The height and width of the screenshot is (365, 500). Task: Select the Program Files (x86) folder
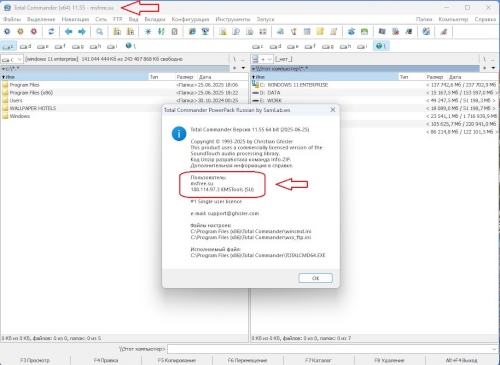point(124,93)
